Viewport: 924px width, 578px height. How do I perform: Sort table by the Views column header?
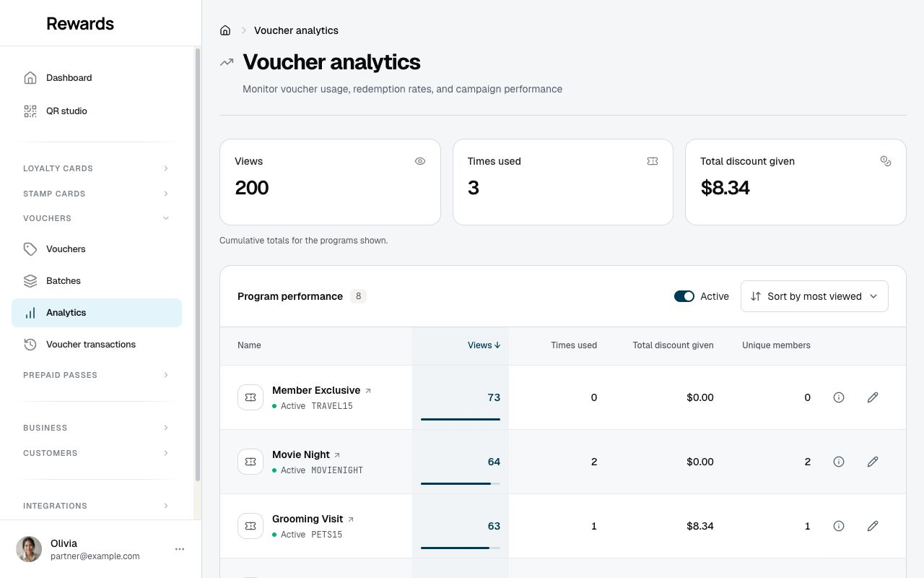(x=484, y=345)
